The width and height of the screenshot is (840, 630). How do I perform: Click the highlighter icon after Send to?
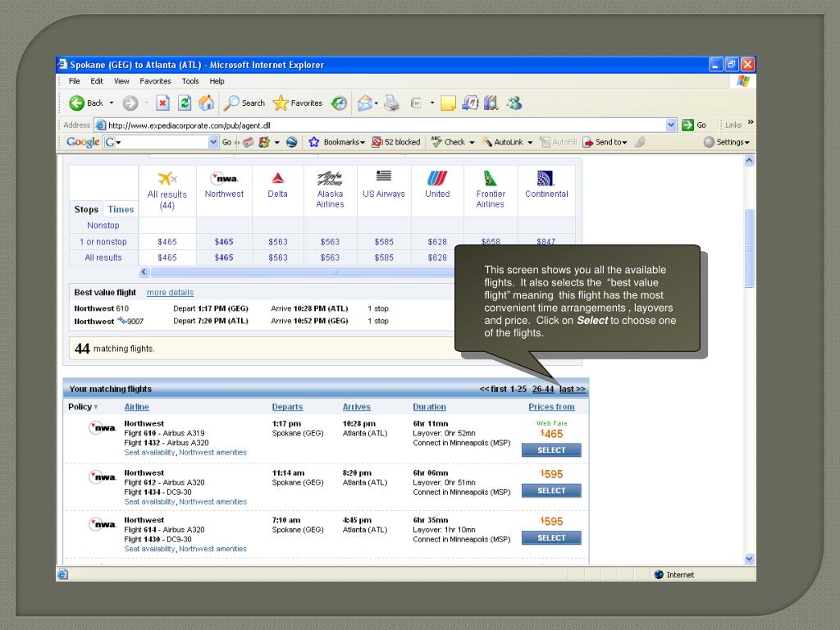(x=640, y=142)
